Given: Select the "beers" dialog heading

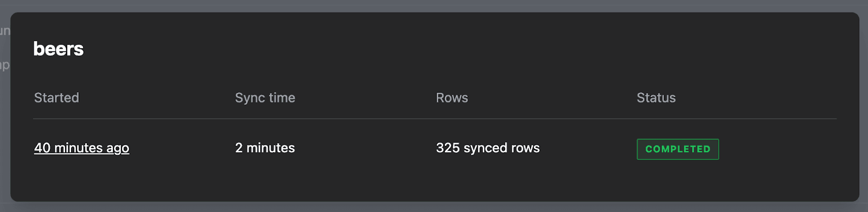Looking at the screenshot, I should coord(59,49).
